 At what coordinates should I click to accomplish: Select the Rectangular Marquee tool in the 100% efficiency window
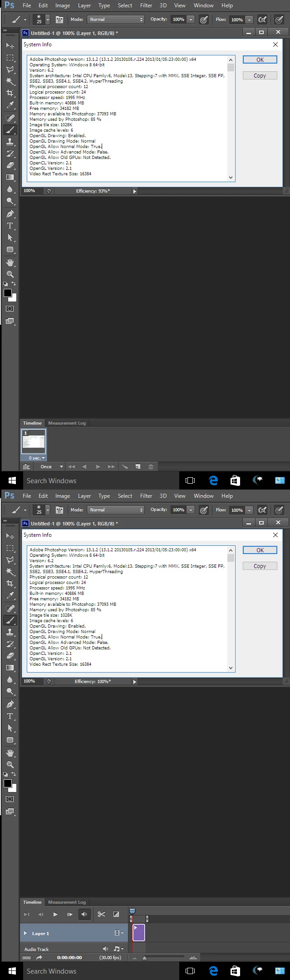pyautogui.click(x=10, y=548)
